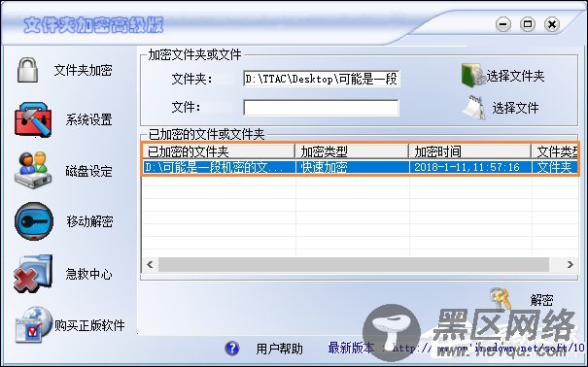Viewport: 588px width, 367px height.
Task: Sort by 加密时间 column header
Action: (x=470, y=151)
